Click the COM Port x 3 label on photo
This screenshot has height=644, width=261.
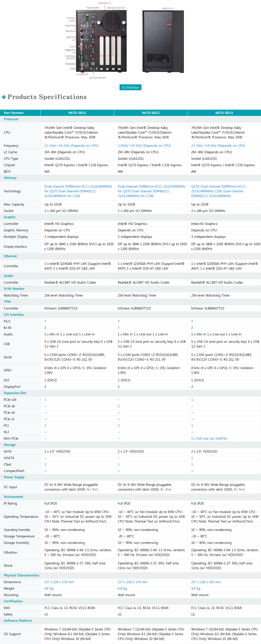[x=104, y=3]
